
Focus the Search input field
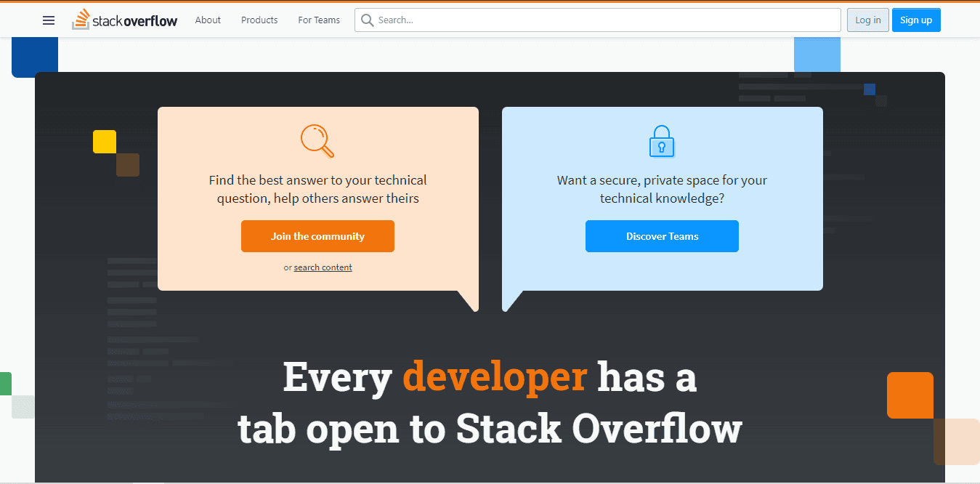pyautogui.click(x=603, y=20)
